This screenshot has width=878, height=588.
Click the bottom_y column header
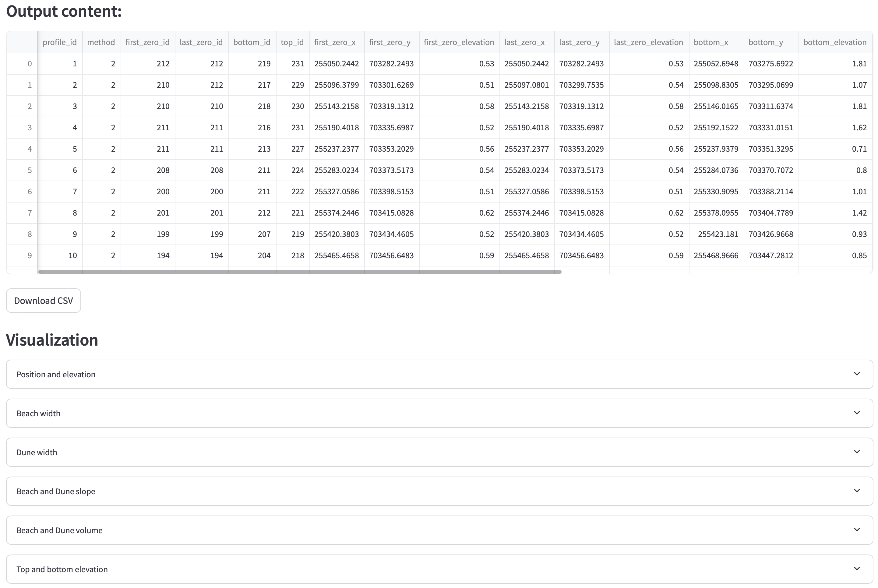click(771, 42)
